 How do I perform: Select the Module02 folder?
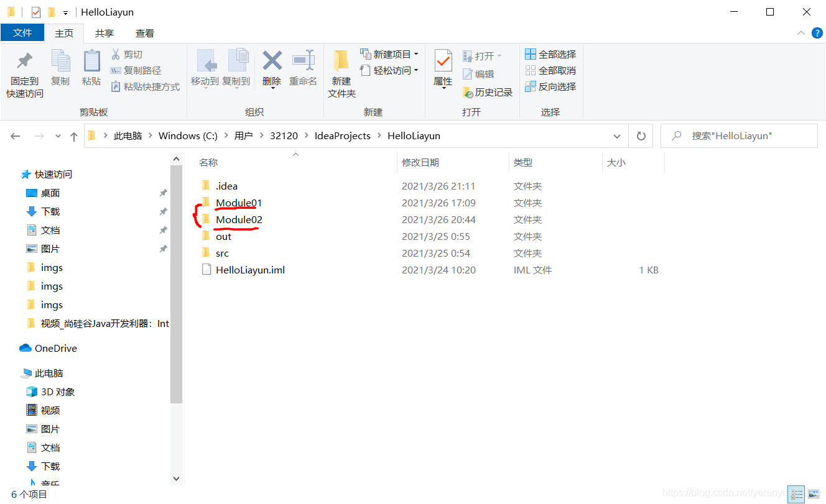pyautogui.click(x=239, y=219)
